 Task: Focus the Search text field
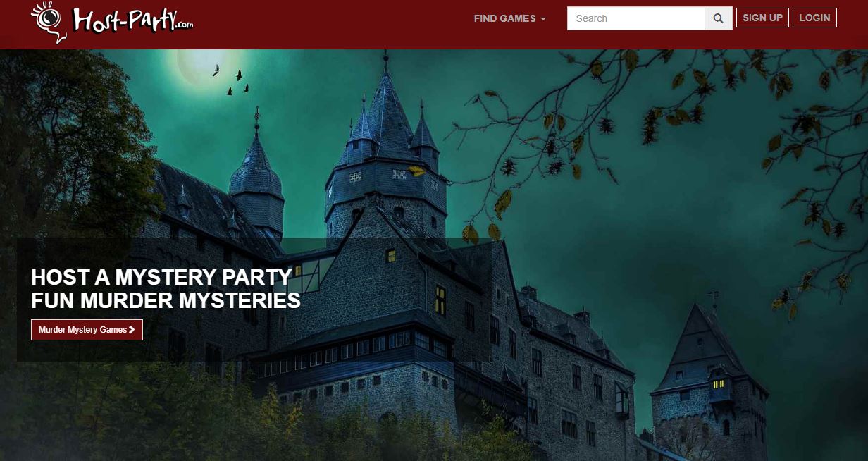(x=635, y=18)
